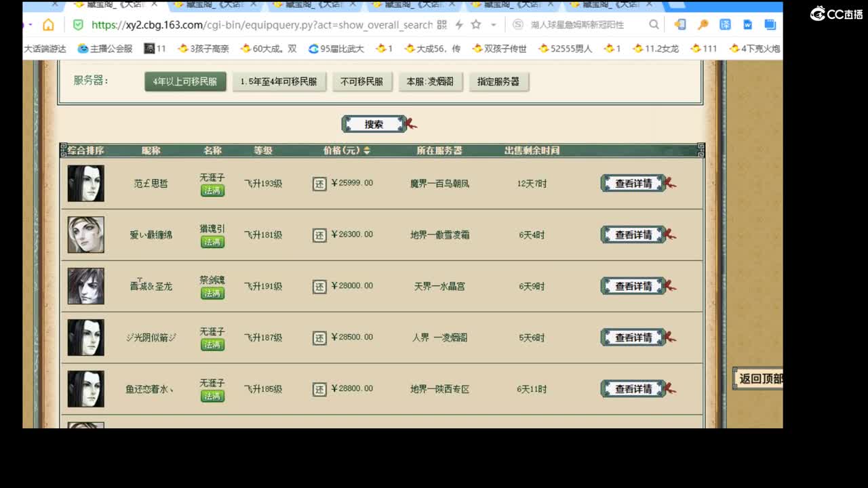The height and width of the screenshot is (488, 868).
Task: Click the blue window extension icon at toolbar end
Action: (770, 25)
